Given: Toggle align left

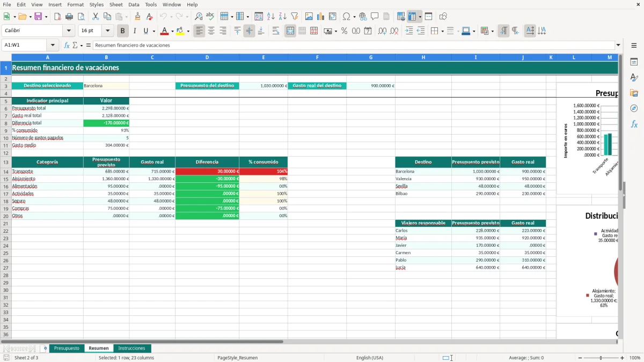Looking at the screenshot, I should [199, 31].
